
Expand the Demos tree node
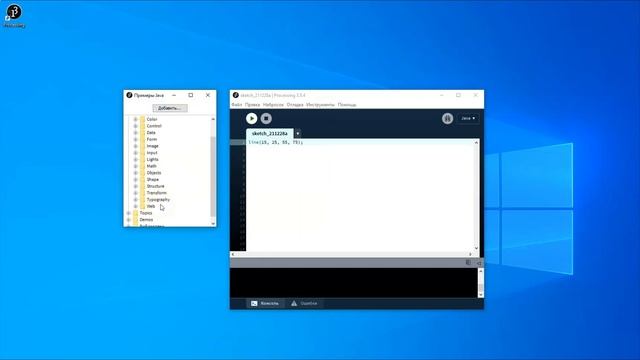click(x=129, y=220)
